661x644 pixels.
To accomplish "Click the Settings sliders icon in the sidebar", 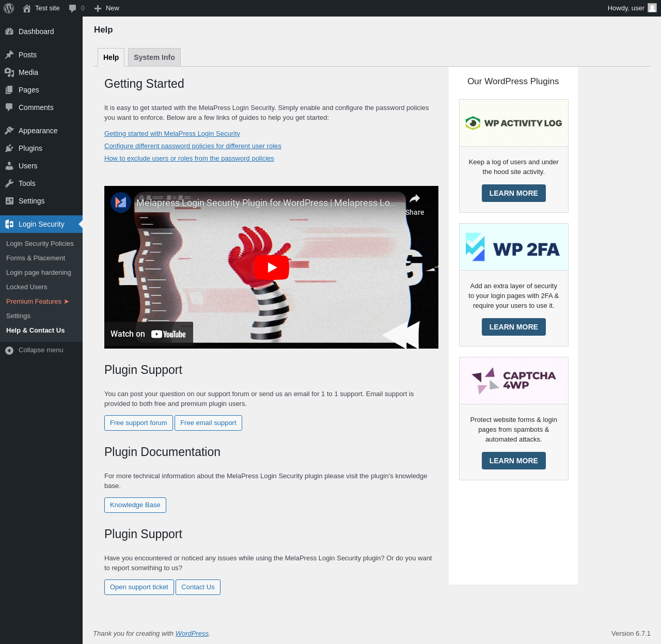I will click(x=9, y=201).
